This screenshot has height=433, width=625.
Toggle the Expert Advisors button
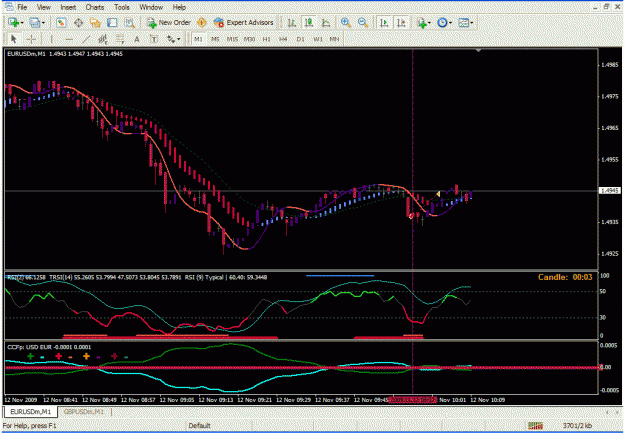click(244, 23)
